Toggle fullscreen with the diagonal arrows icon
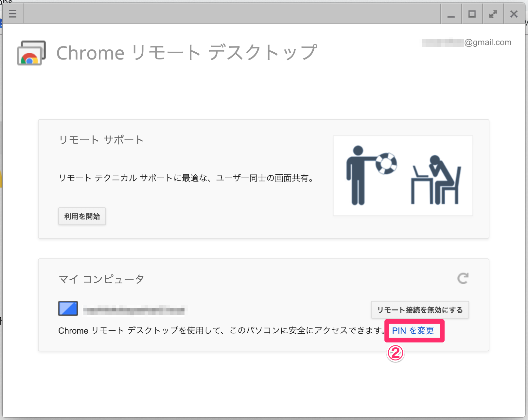528x420 pixels. 493,14
